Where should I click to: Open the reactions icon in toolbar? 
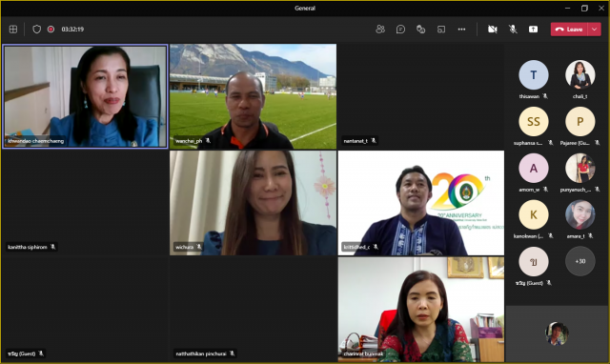pyautogui.click(x=420, y=30)
